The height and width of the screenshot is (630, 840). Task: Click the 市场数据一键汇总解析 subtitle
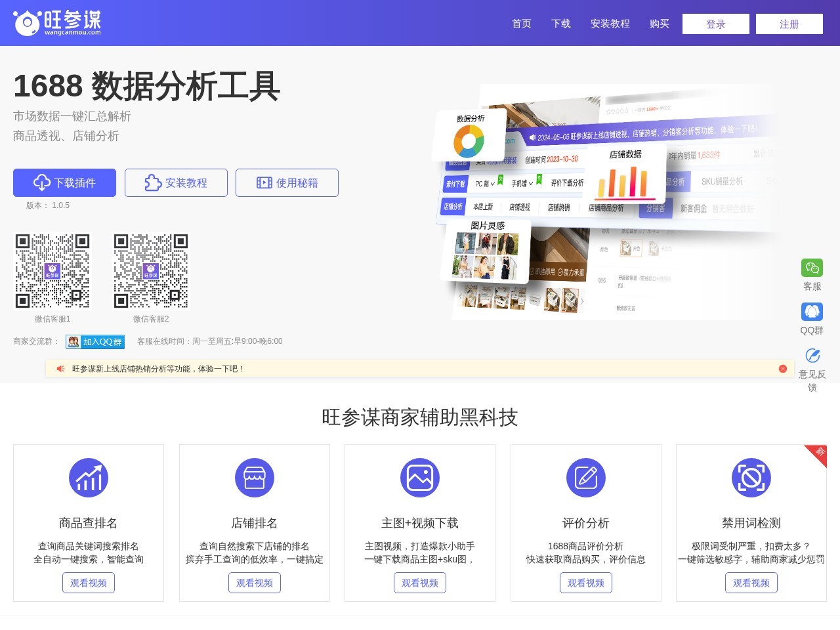72,116
